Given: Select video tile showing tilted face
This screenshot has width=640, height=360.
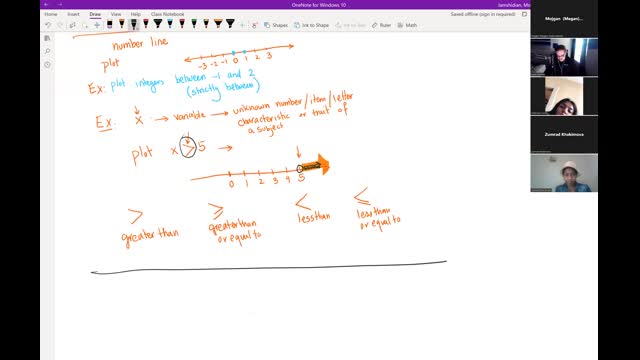Looking at the screenshot, I should [564, 96].
